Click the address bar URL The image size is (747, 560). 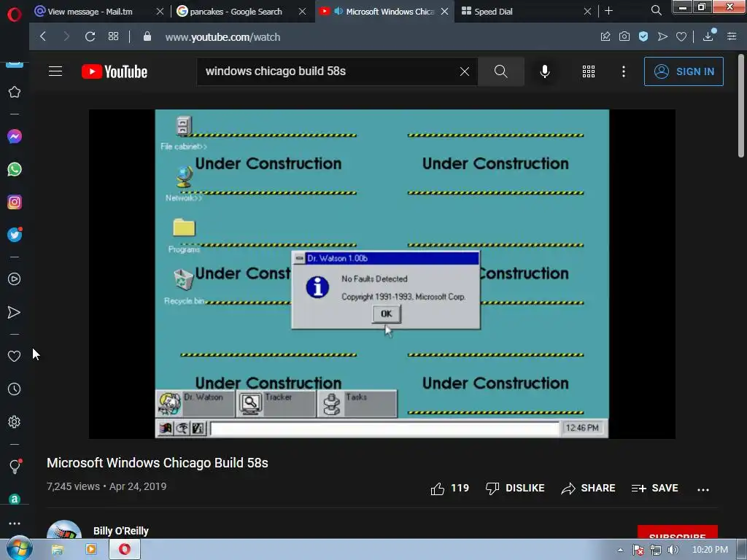[x=222, y=37]
